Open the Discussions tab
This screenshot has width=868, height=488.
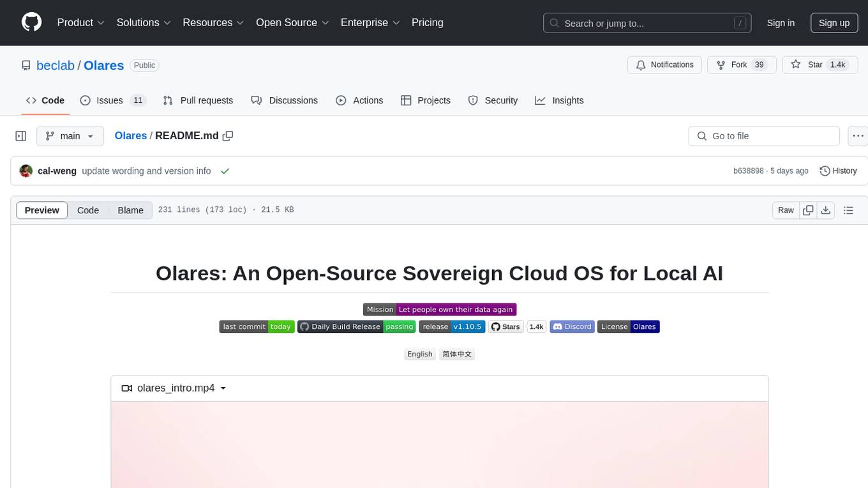coord(285,100)
